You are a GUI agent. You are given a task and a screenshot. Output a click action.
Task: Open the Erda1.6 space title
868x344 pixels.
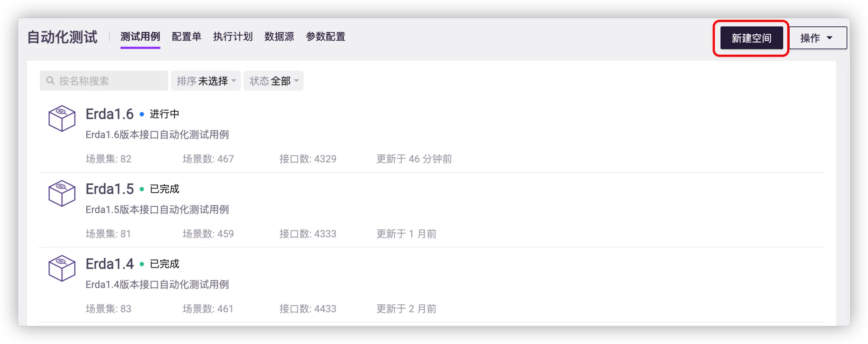point(110,114)
